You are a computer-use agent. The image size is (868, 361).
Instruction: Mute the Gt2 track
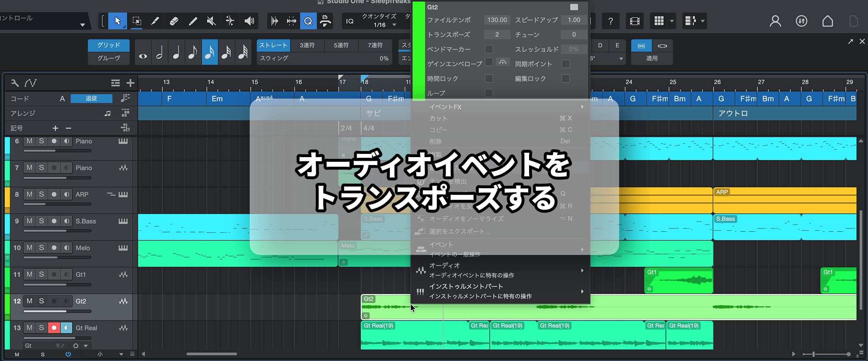click(x=29, y=301)
